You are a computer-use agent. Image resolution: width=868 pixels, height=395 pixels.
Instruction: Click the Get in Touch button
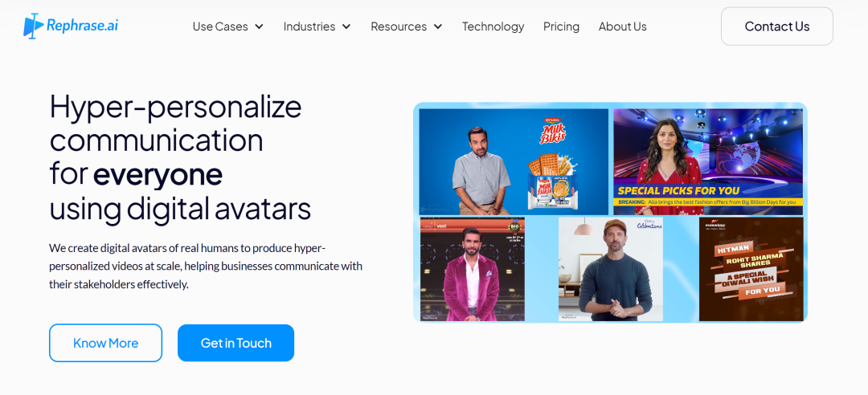pos(235,343)
